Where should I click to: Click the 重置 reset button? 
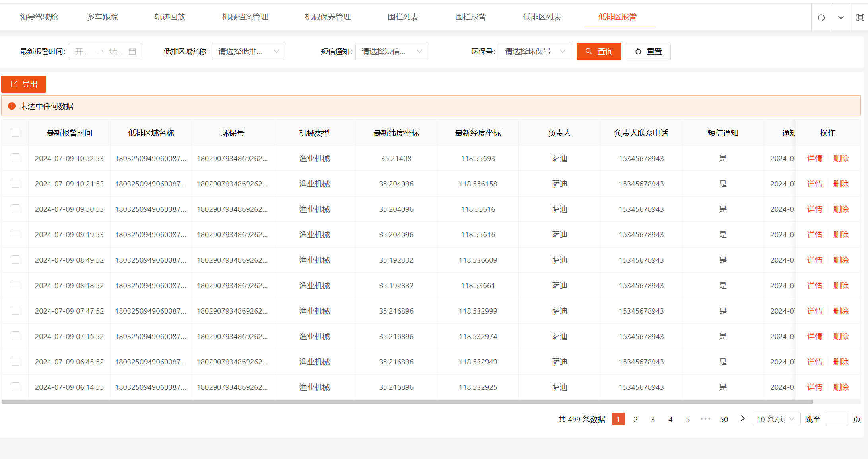[x=648, y=51]
